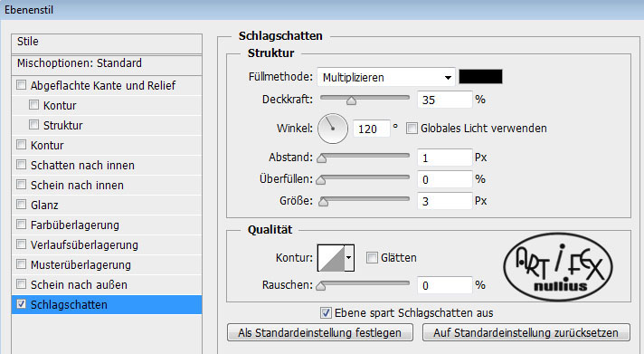Focus the Größe field showing 3
The width and height of the screenshot is (644, 354).
pyautogui.click(x=445, y=201)
